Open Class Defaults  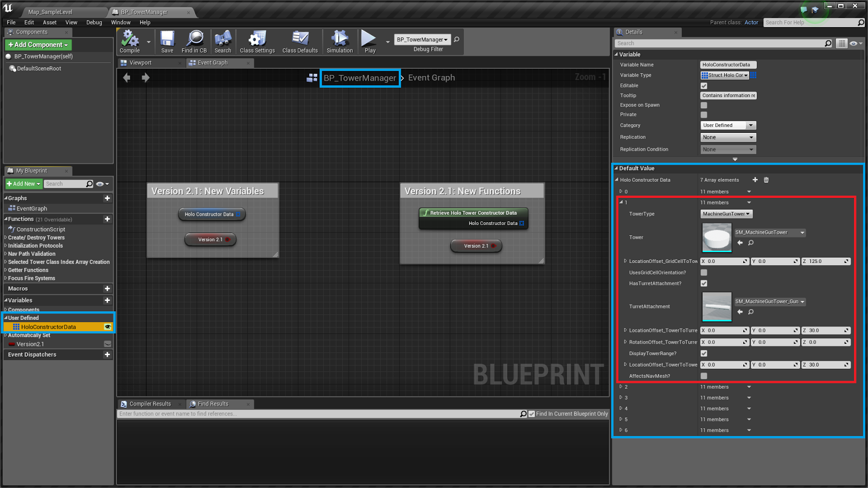pyautogui.click(x=299, y=41)
